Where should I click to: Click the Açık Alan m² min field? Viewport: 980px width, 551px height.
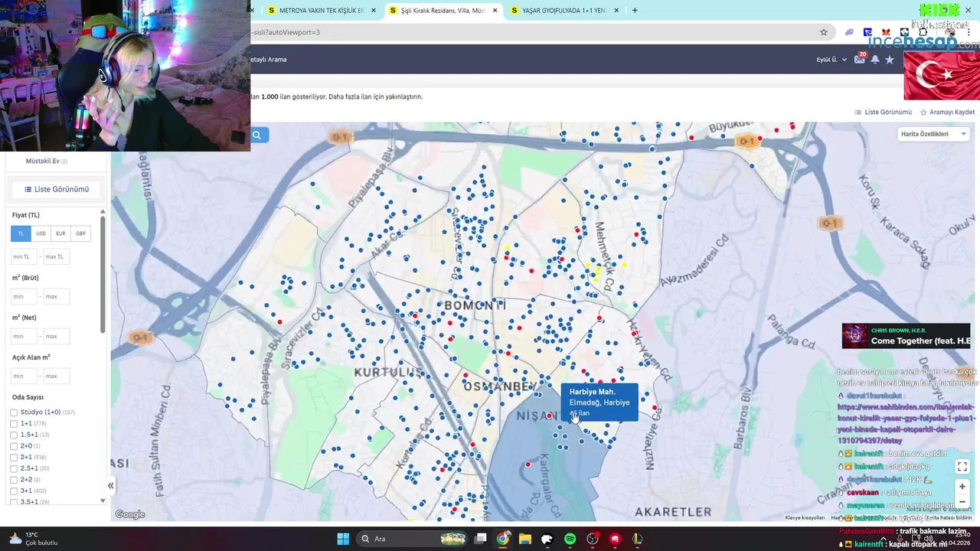24,376
